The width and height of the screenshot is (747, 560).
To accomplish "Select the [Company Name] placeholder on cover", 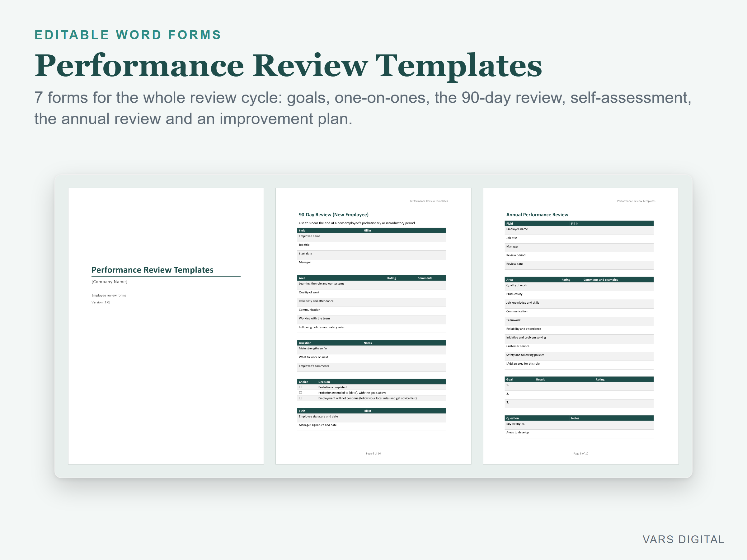I will coord(110,282).
